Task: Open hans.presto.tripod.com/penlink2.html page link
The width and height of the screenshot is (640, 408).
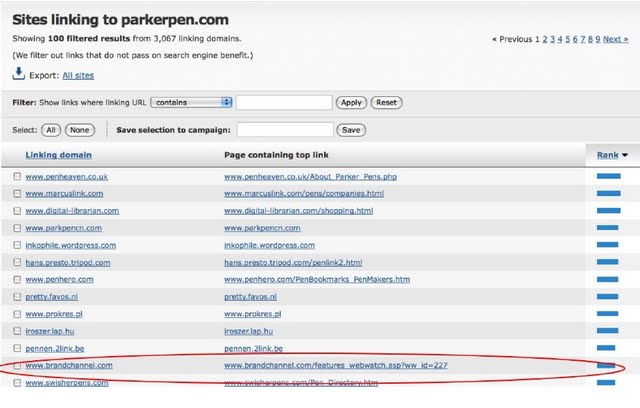Action: pos(293,263)
